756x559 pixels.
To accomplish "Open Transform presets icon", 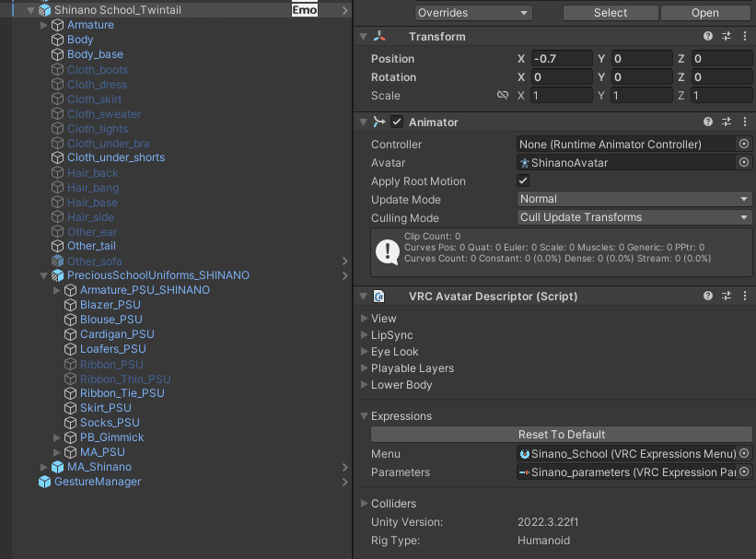I will tap(727, 37).
